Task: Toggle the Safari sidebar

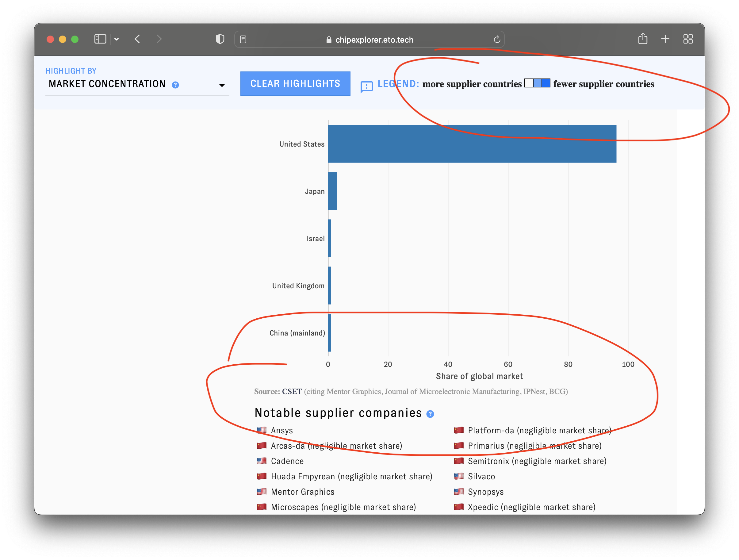Action: (x=100, y=39)
